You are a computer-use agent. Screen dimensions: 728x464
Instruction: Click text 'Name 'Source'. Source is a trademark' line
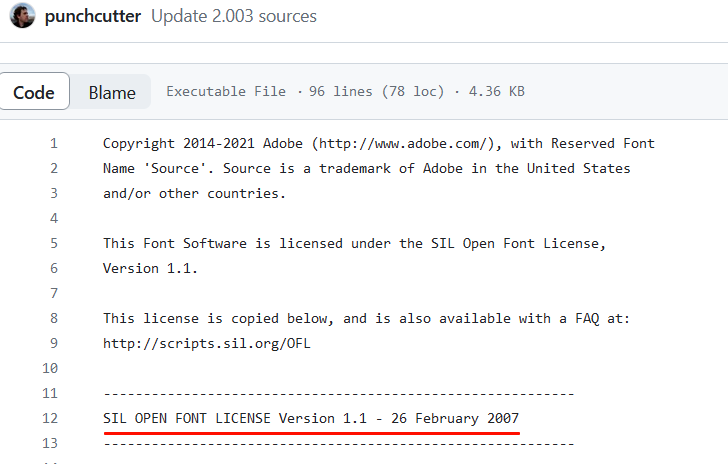click(367, 169)
